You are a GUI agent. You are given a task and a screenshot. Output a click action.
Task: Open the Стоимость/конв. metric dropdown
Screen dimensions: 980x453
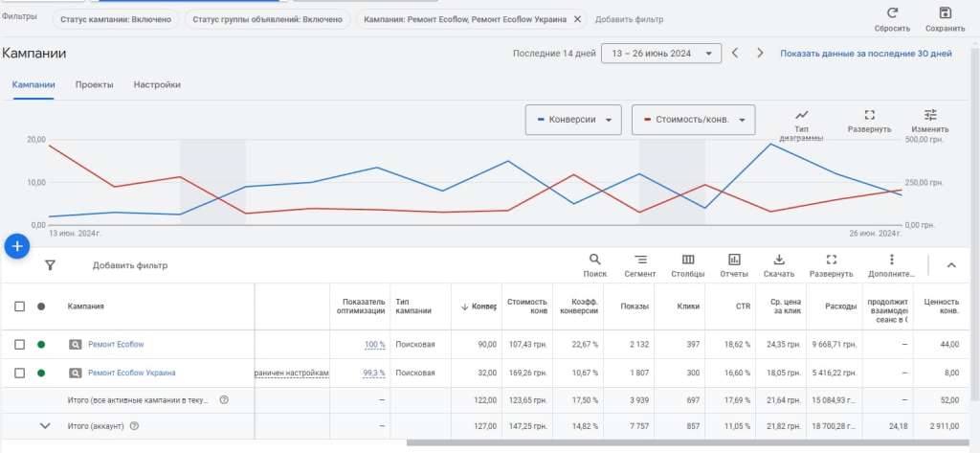coord(693,120)
